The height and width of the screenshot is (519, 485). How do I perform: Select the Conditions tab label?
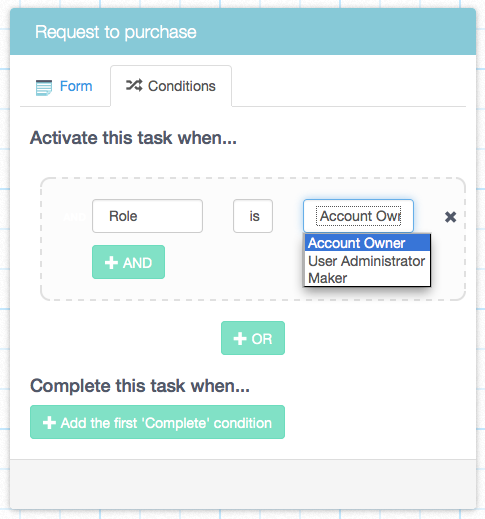[182, 86]
